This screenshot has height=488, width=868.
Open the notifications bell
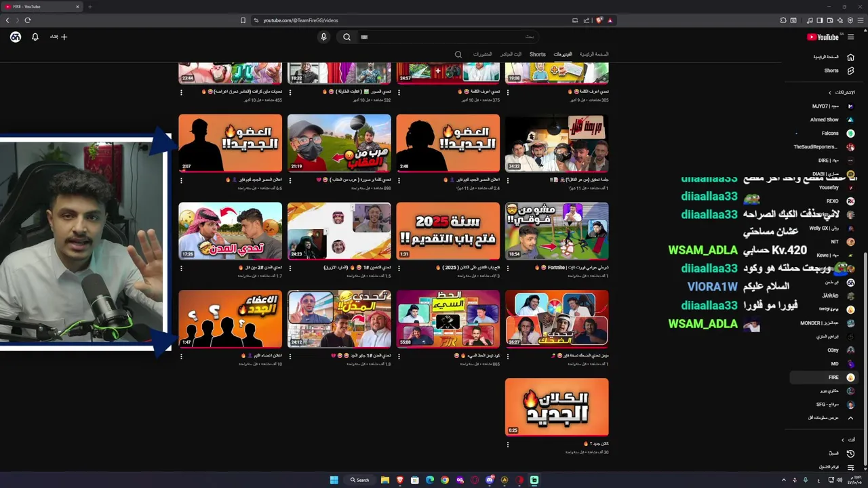35,37
